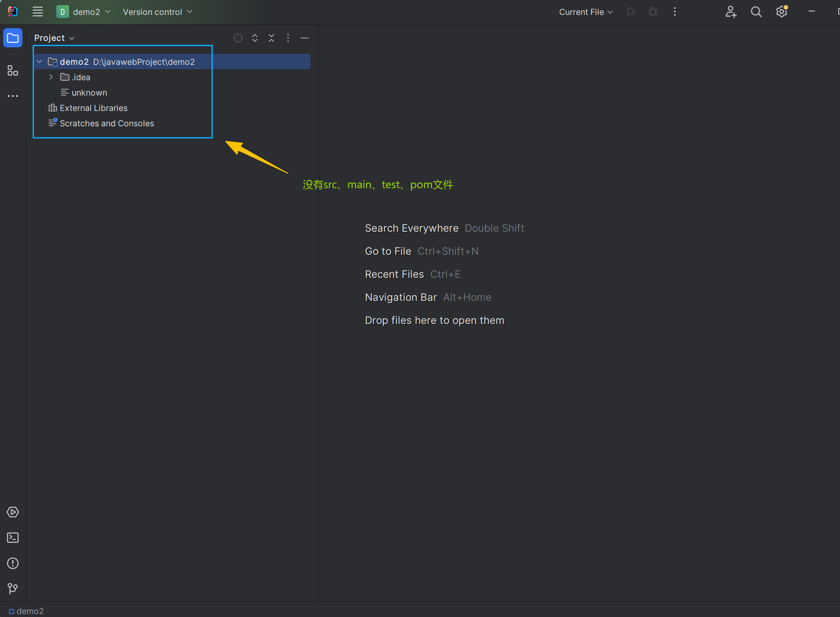Select the unknown file in tree
This screenshot has height=617, width=840.
click(89, 93)
